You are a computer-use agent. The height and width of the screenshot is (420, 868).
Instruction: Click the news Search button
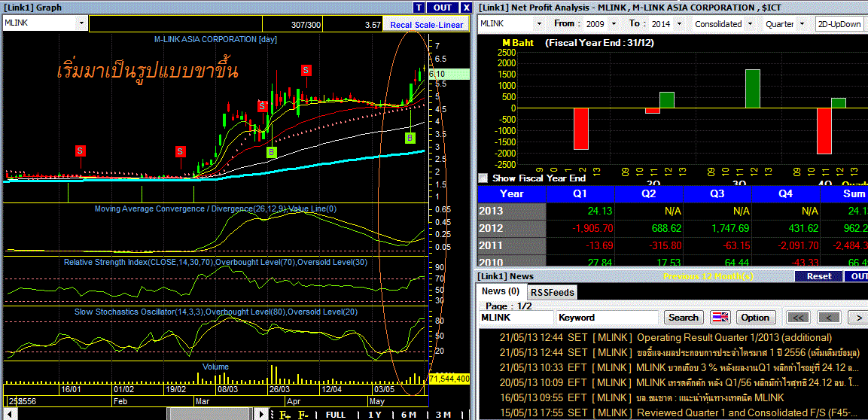click(x=684, y=317)
